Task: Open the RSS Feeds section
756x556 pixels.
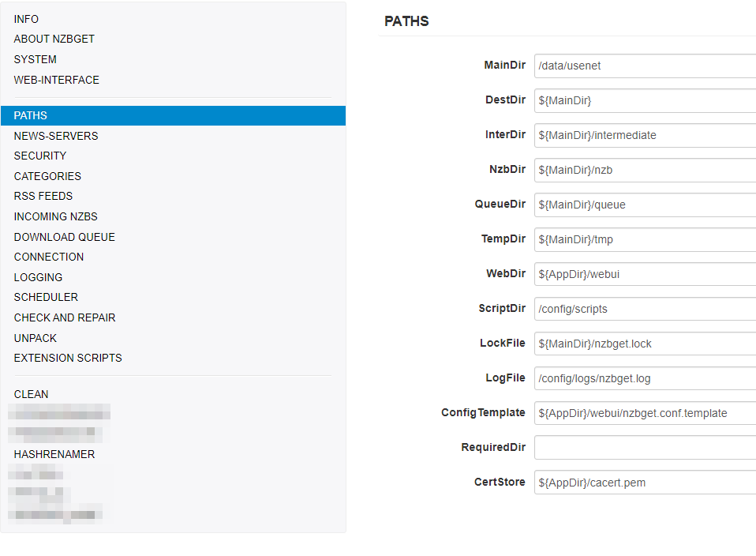Action: (43, 196)
